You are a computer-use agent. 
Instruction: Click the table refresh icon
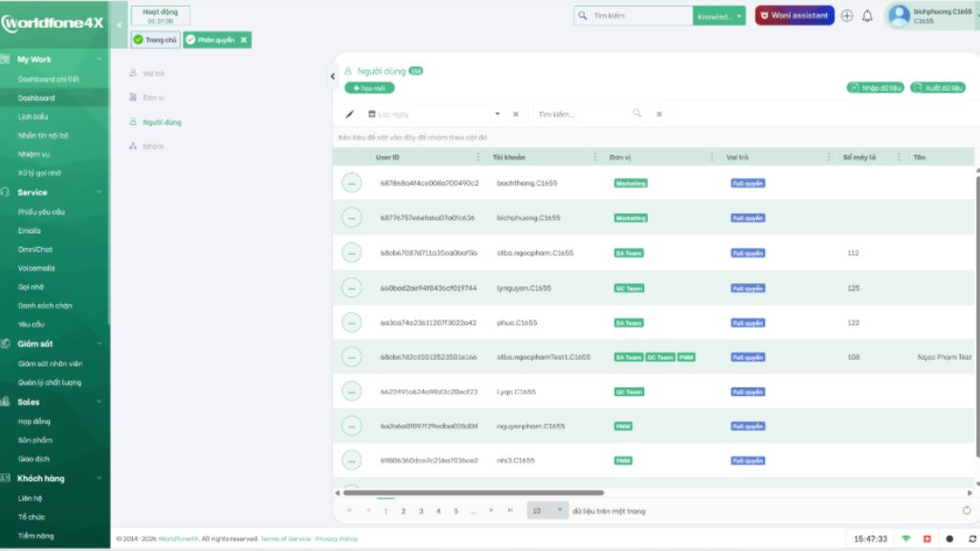pyautogui.click(x=967, y=511)
